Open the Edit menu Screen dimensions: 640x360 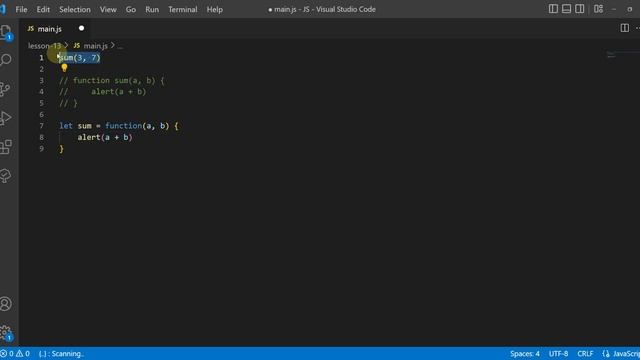click(43, 9)
